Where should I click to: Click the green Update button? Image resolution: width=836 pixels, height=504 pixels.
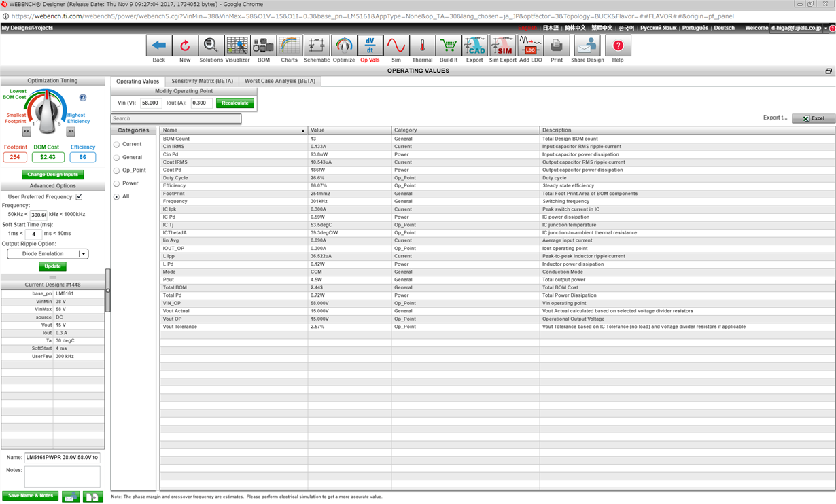coord(52,266)
